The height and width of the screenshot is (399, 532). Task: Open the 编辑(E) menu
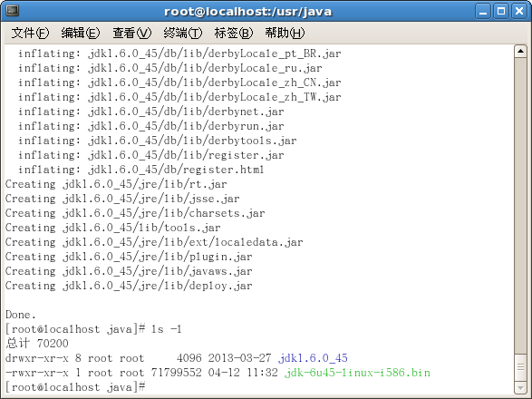[81, 33]
